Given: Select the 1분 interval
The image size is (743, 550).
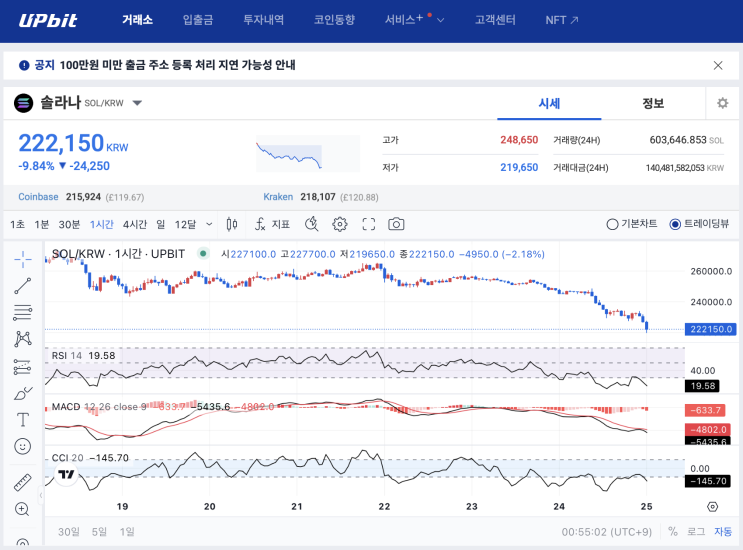Looking at the screenshot, I should pyautogui.click(x=42, y=224).
